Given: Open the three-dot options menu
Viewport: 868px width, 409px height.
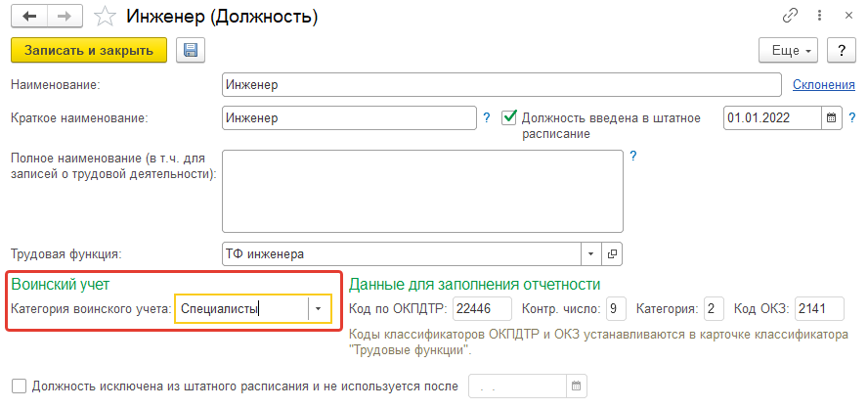Looking at the screenshot, I should [x=820, y=16].
